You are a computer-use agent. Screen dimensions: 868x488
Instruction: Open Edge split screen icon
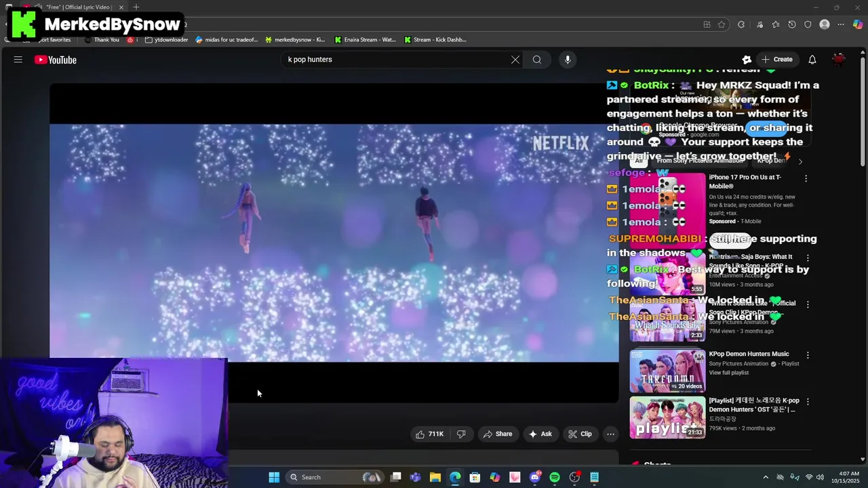pyautogui.click(x=707, y=24)
